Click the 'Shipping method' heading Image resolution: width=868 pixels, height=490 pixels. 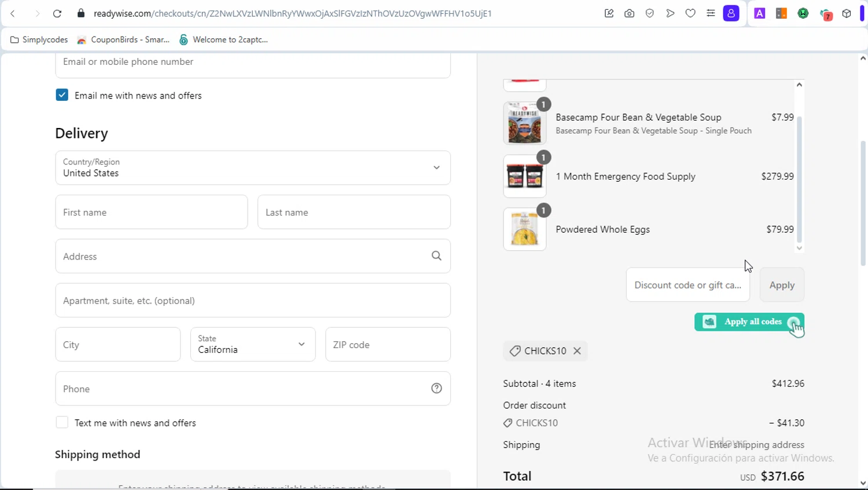pos(98,455)
